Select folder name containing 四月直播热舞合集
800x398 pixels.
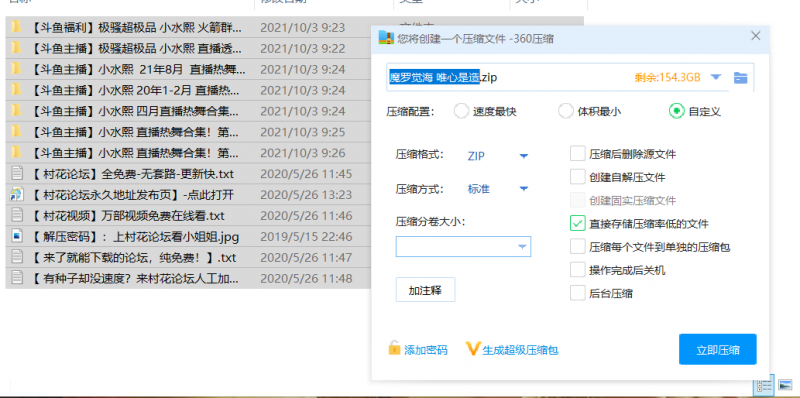[134, 111]
